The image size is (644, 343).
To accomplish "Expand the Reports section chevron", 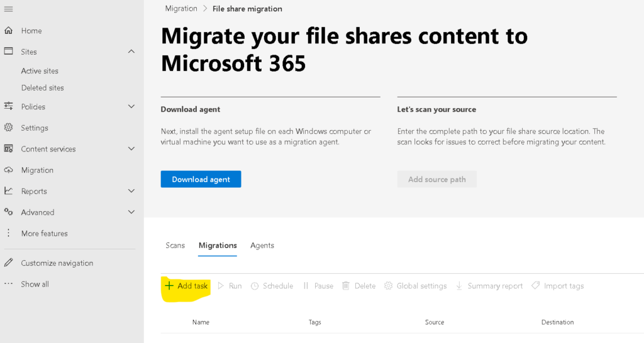I will click(131, 191).
